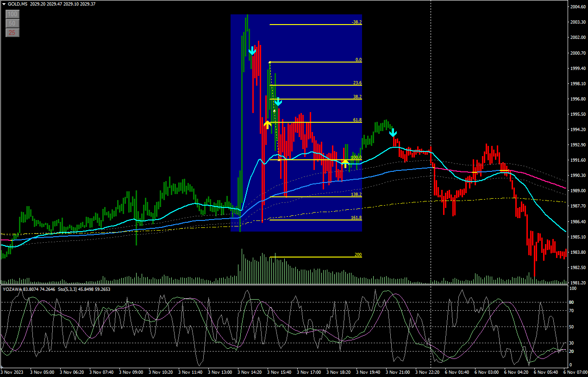Toggle the 100 button
The width and height of the screenshot is (588, 377).
pyautogui.click(x=13, y=14)
